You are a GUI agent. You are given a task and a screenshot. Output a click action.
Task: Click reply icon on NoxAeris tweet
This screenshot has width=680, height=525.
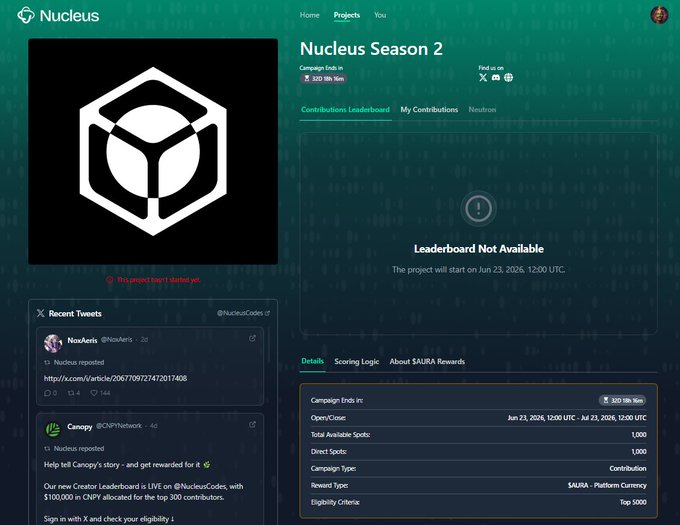tap(47, 393)
